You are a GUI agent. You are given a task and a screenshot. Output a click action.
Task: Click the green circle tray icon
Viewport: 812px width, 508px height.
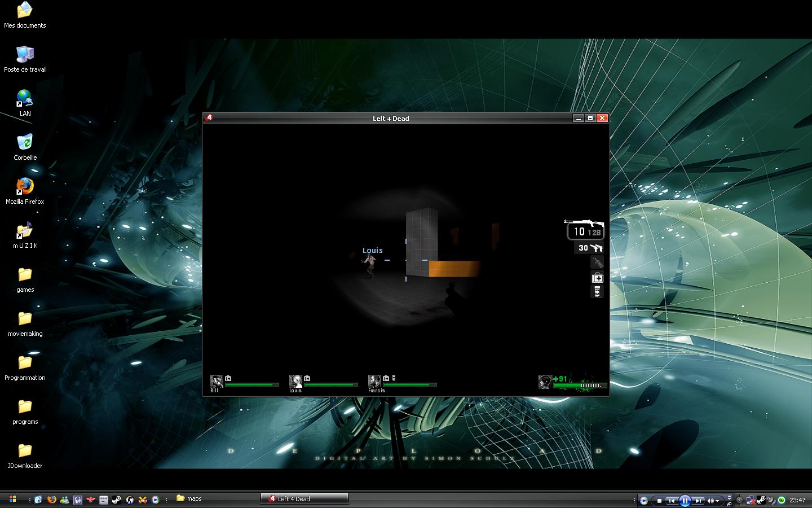point(782,500)
